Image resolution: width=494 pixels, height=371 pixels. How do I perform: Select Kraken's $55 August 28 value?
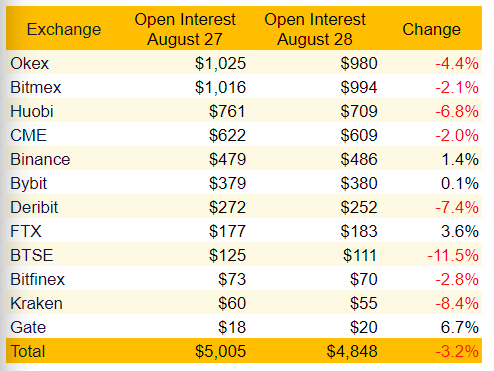point(364,303)
